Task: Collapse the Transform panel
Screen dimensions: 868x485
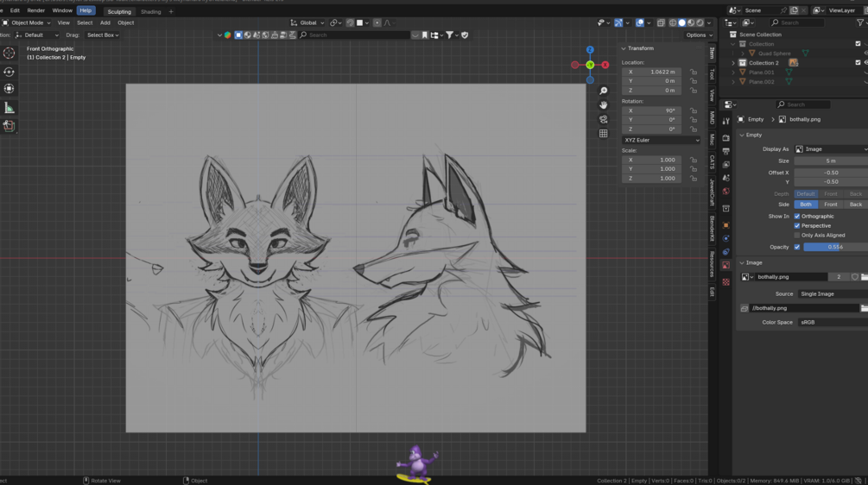Action: (x=624, y=48)
